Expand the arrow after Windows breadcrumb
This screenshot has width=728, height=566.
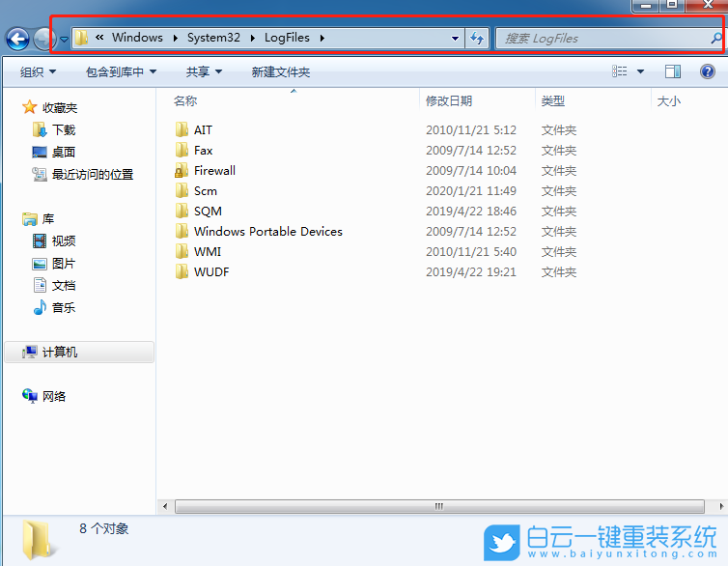click(x=176, y=38)
